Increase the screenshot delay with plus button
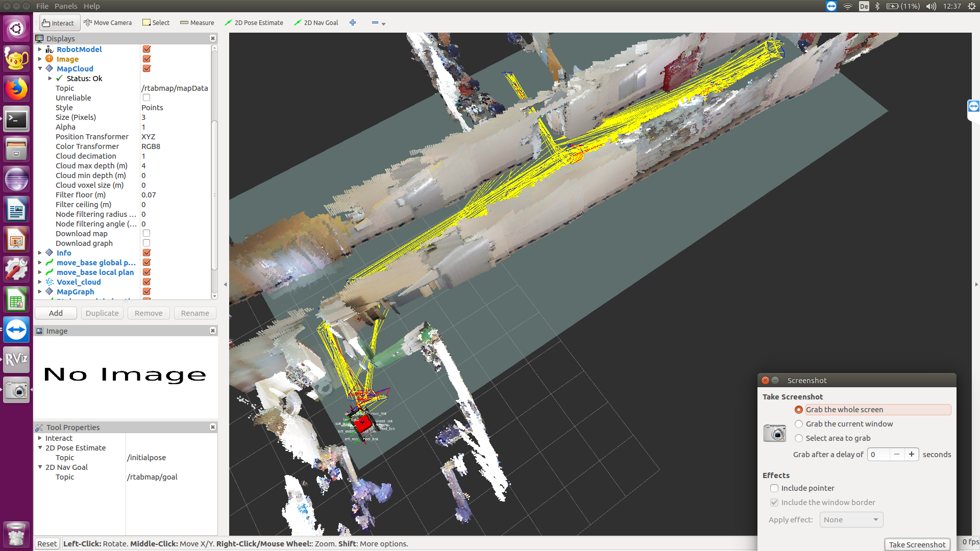The height and width of the screenshot is (551, 980). coord(911,455)
